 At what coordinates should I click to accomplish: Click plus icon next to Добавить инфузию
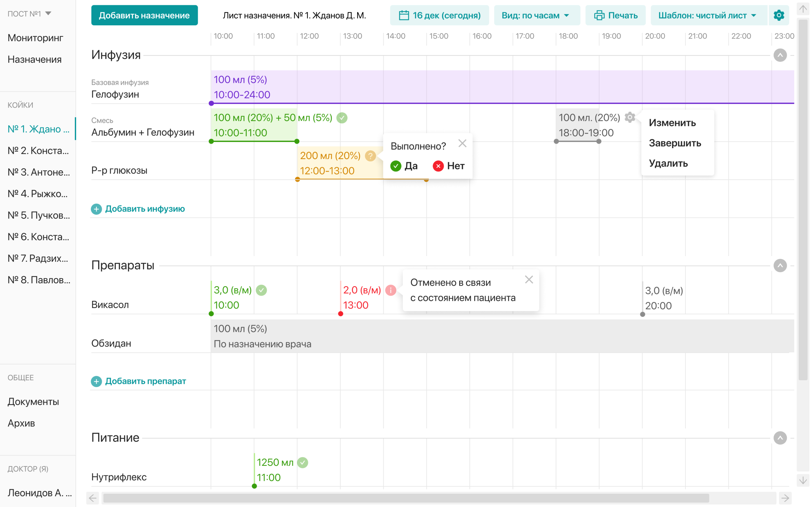tap(96, 209)
